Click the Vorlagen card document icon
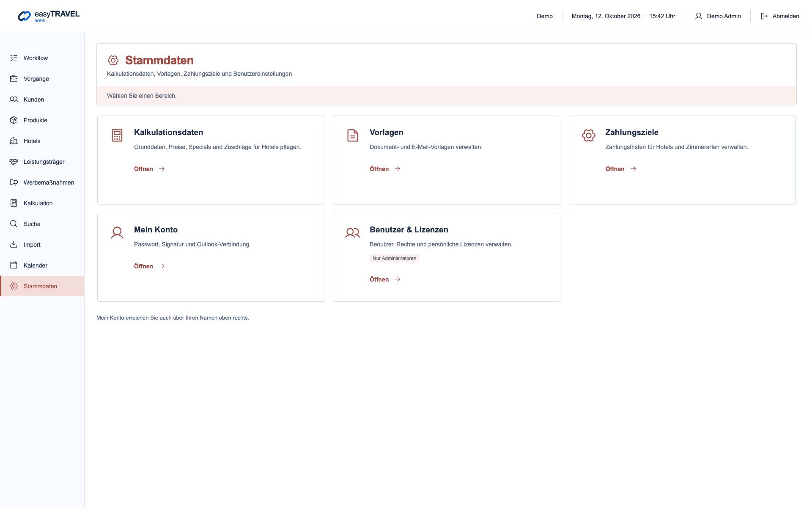812x508 pixels. [353, 135]
